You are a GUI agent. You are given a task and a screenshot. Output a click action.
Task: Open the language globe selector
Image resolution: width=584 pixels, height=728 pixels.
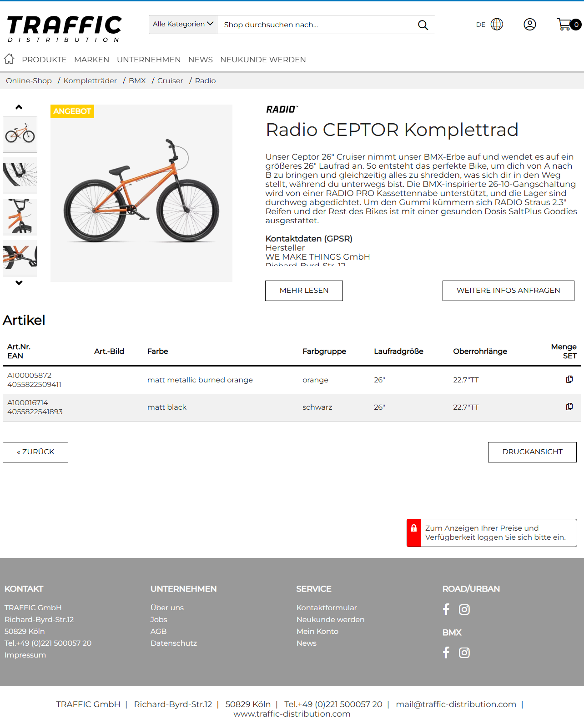(x=497, y=25)
